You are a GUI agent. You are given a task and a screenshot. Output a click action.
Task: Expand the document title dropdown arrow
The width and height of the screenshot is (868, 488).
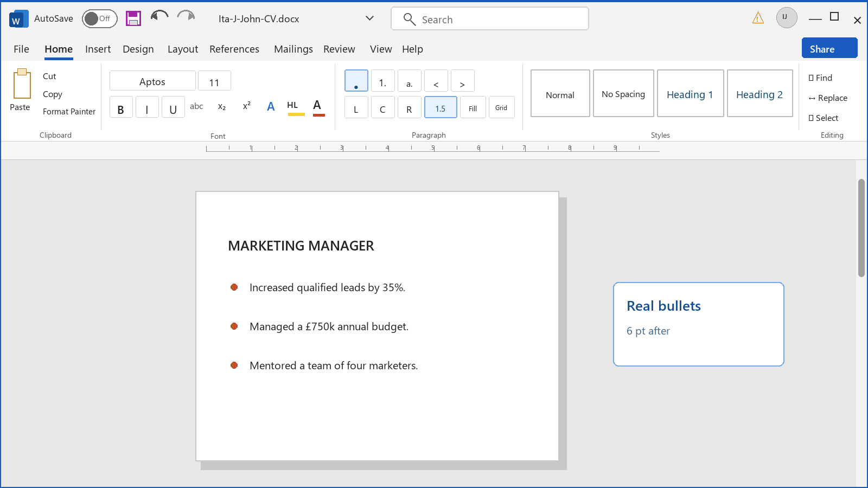[x=369, y=18]
